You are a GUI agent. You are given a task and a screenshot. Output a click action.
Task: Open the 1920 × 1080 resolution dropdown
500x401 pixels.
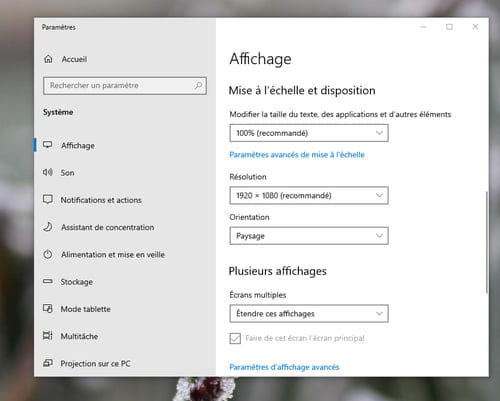coord(309,195)
